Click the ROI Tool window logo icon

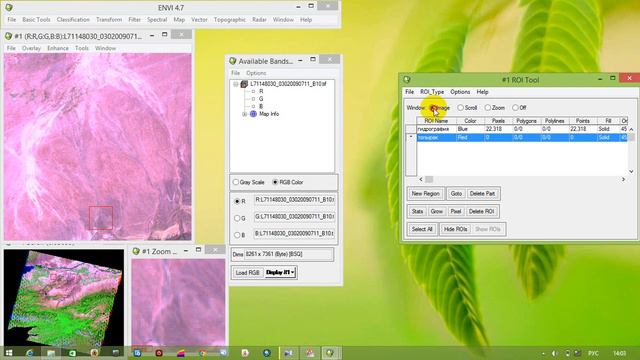tap(407, 80)
